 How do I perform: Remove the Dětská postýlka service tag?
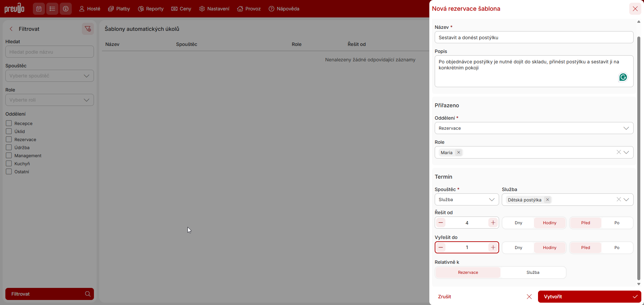click(x=547, y=200)
